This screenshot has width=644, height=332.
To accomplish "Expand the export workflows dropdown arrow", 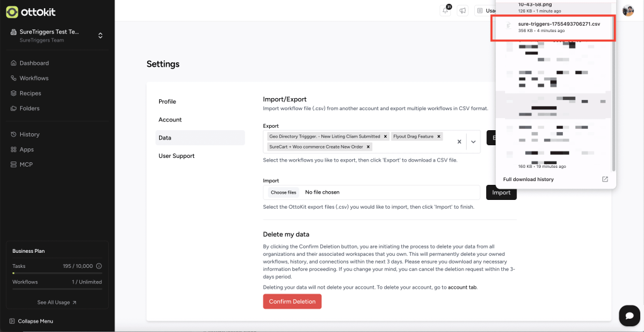I will pos(474,141).
